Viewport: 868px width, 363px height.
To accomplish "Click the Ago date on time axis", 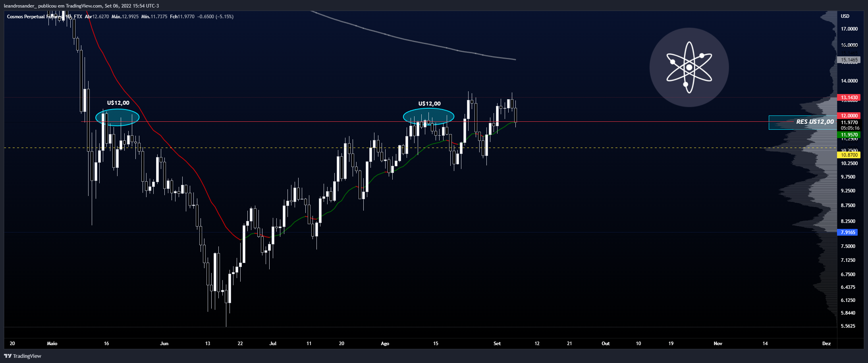I will [385, 344].
